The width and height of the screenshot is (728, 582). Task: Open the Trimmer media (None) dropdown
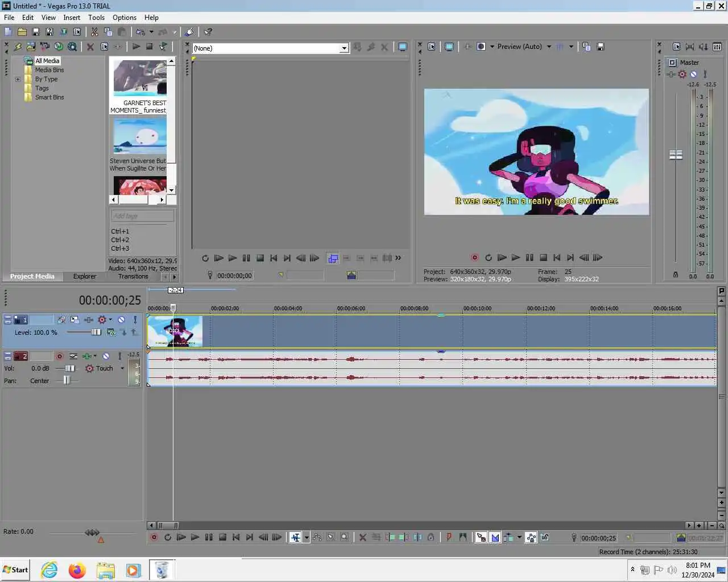(344, 48)
